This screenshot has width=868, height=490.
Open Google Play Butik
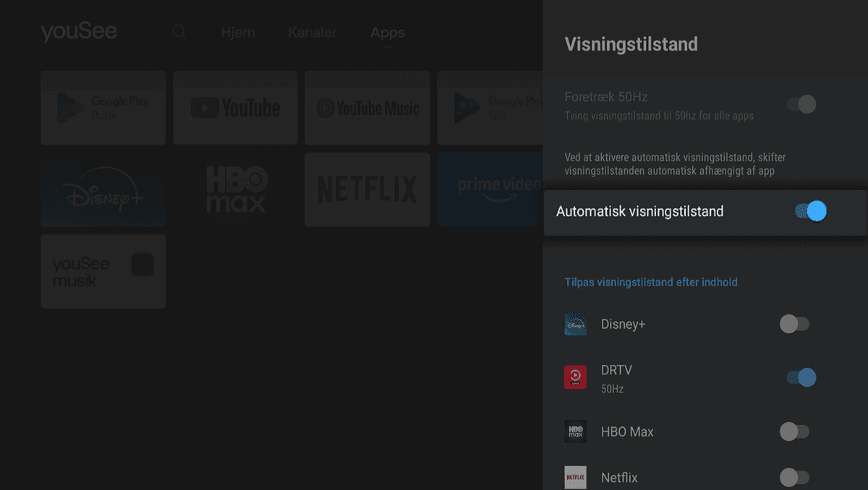(x=103, y=107)
